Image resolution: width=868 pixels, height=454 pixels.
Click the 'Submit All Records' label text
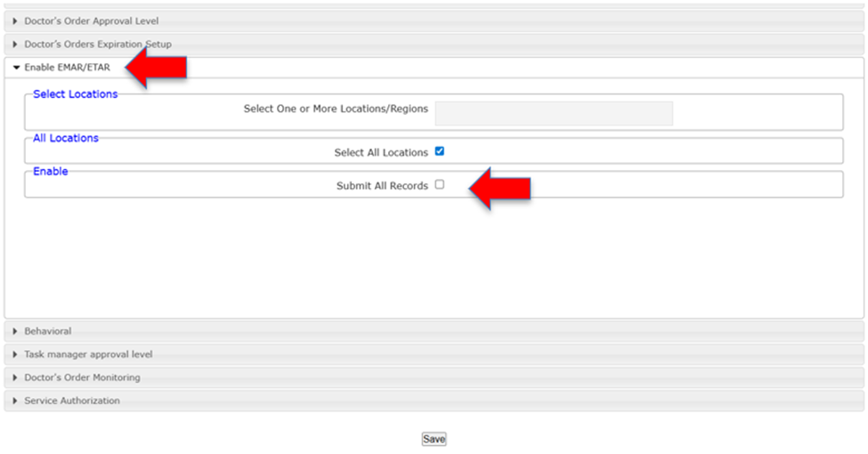(383, 186)
